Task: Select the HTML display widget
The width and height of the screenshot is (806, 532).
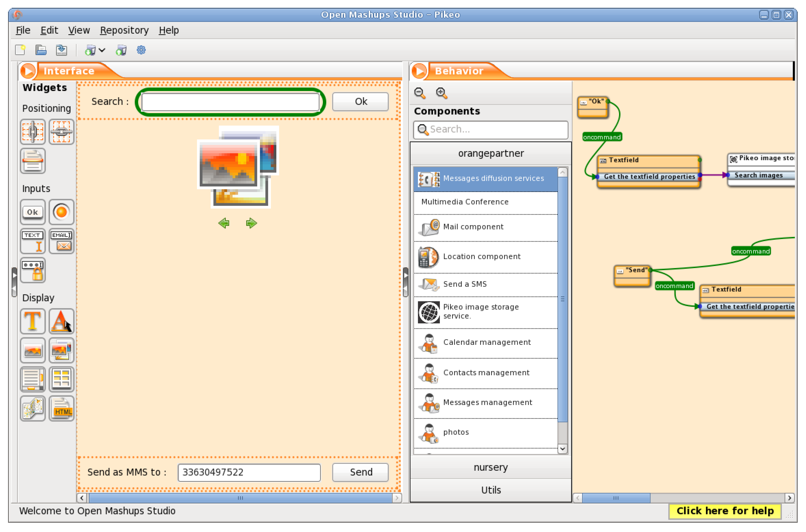Action: click(x=61, y=409)
